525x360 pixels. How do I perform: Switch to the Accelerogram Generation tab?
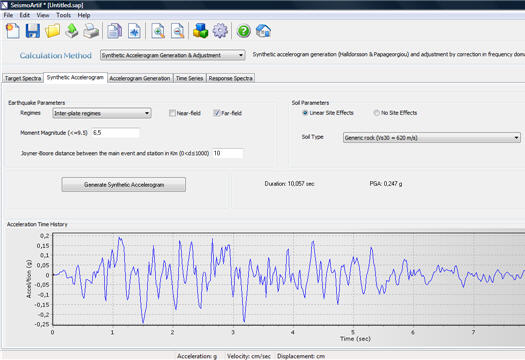[x=140, y=78]
